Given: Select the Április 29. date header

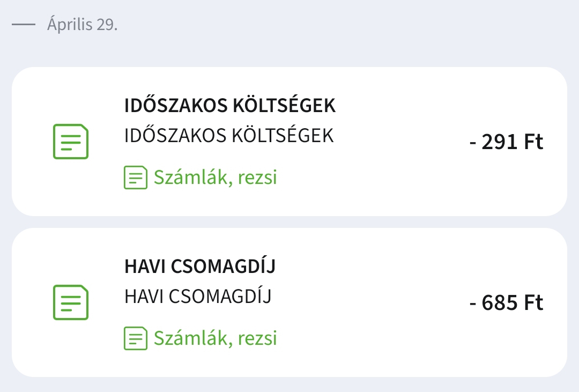Looking at the screenshot, I should point(82,25).
